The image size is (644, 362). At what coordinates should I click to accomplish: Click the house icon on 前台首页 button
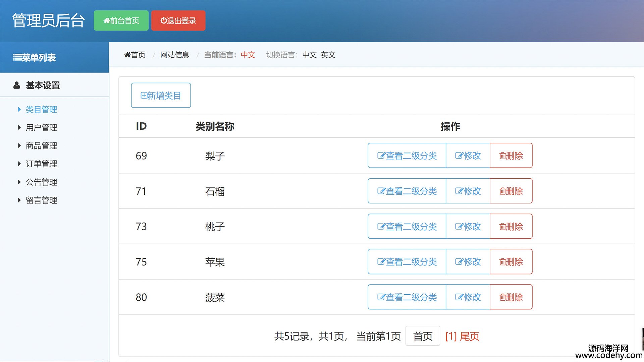pyautogui.click(x=106, y=21)
